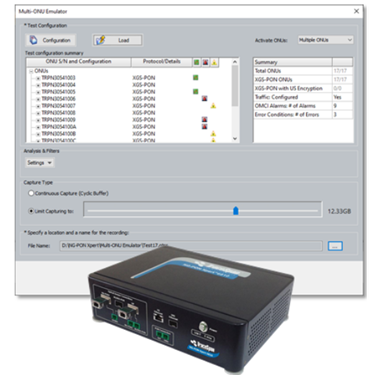Click the Load file icon

click(101, 40)
